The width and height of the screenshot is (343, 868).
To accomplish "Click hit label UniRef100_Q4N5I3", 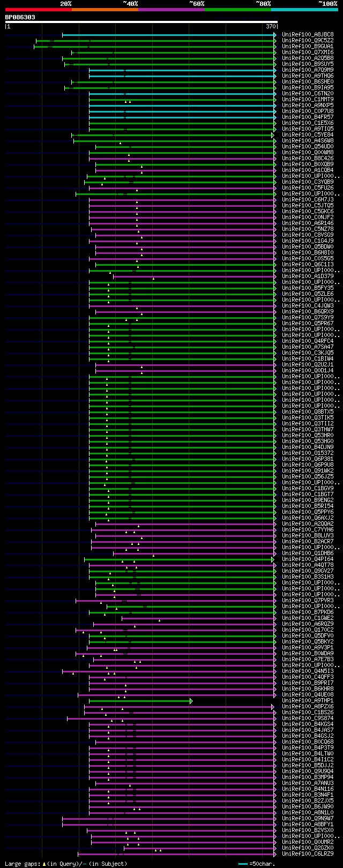I will [x=308, y=671].
